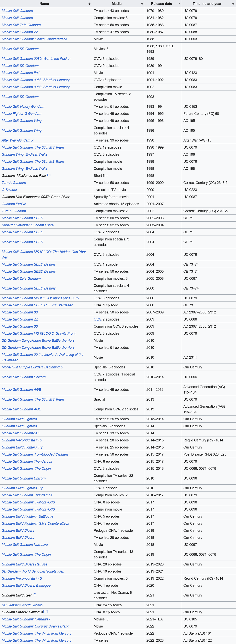Open Gundam 00 the Movie: A Wakening of the Trailblazer

[x=43, y=357]
